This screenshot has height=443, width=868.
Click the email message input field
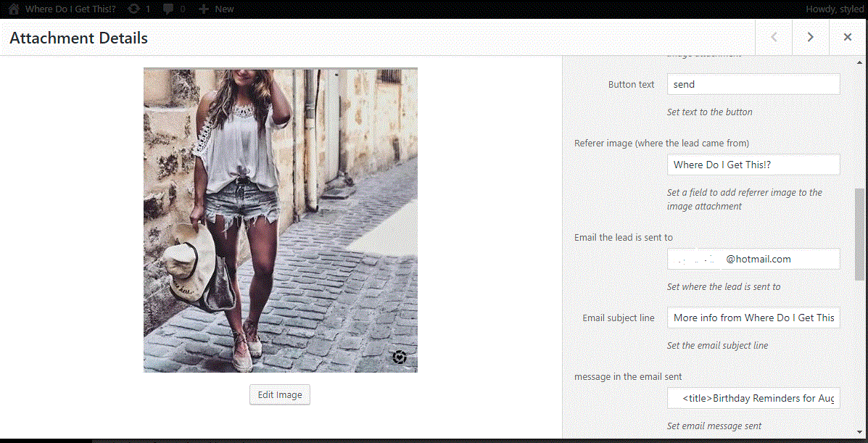click(753, 397)
